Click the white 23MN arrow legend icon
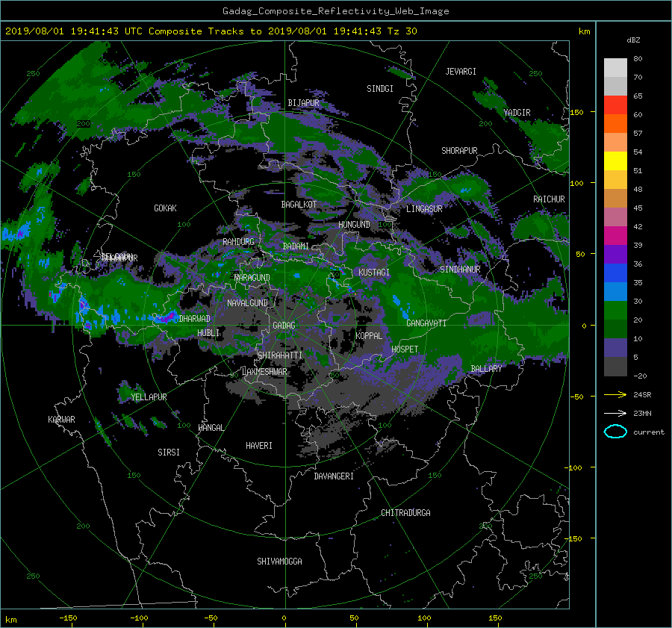This screenshot has height=628, width=672. pyautogui.click(x=615, y=413)
